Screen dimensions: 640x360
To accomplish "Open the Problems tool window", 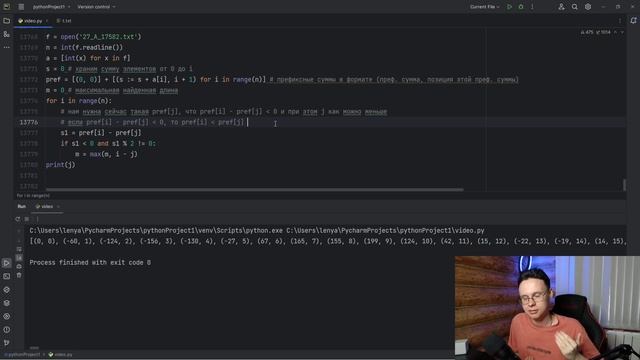I will (7, 330).
